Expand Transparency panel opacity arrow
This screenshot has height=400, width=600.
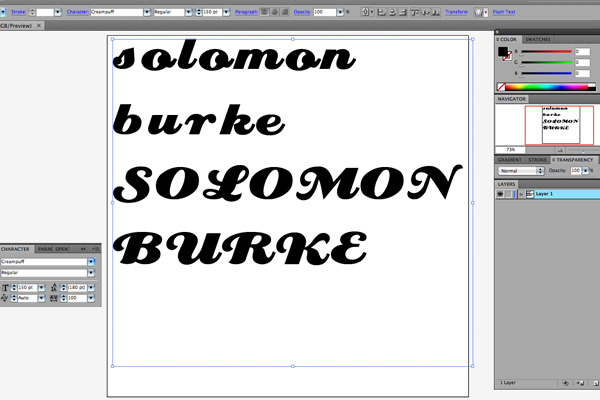pos(585,171)
